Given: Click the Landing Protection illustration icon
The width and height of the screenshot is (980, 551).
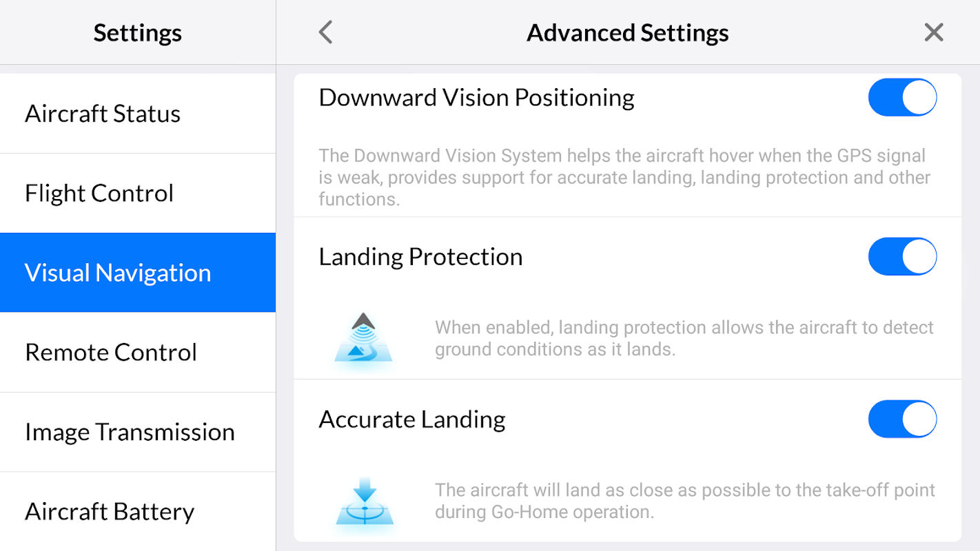Looking at the screenshot, I should click(x=363, y=337).
